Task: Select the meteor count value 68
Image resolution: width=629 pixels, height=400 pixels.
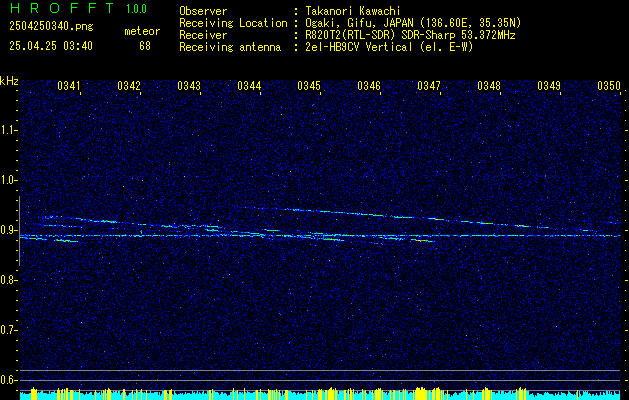Action: coord(145,46)
